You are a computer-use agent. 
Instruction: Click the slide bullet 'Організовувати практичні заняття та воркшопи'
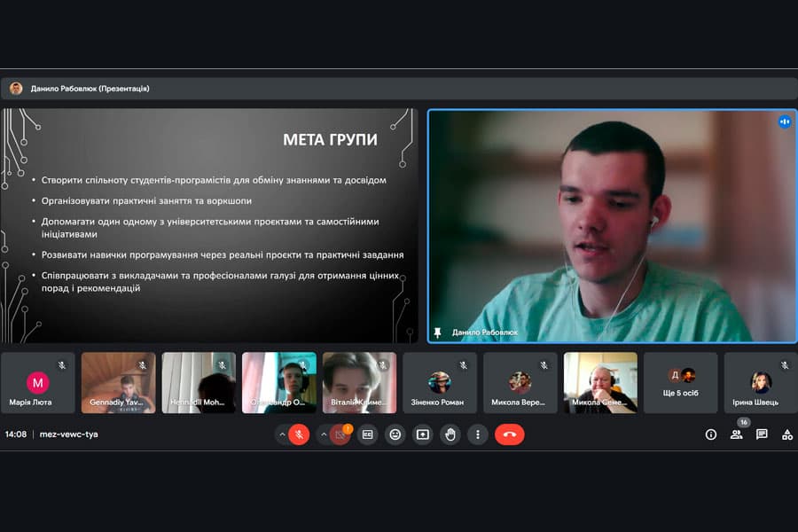point(146,201)
